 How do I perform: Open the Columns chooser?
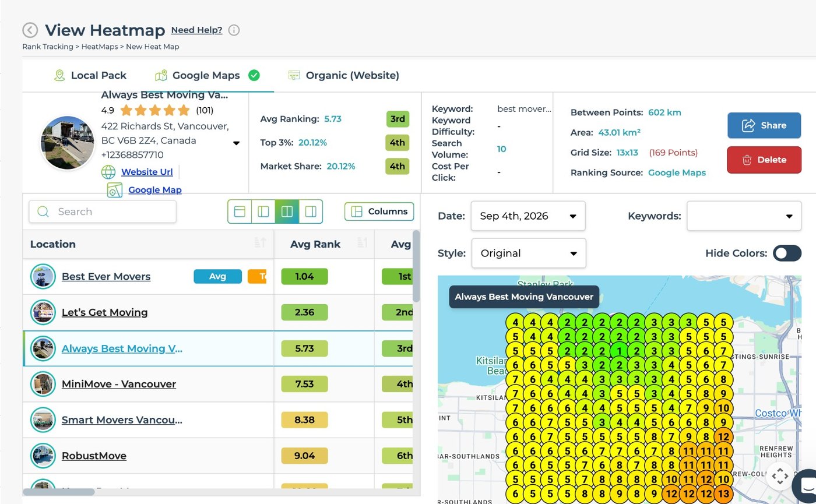coord(379,212)
